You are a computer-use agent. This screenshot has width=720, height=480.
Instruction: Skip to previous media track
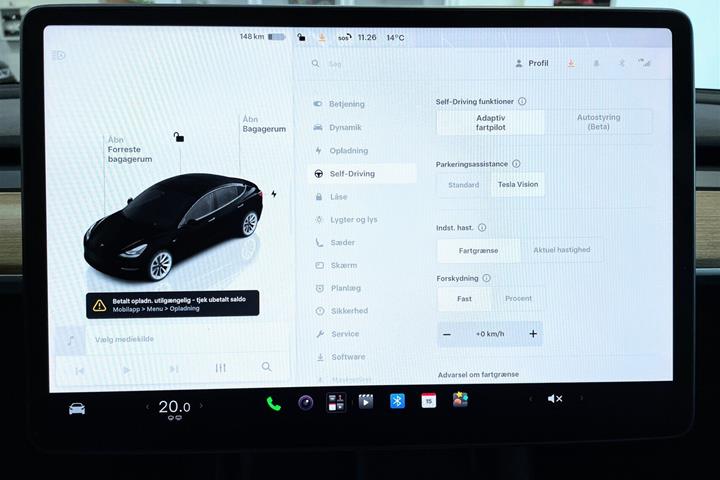pos(79,370)
